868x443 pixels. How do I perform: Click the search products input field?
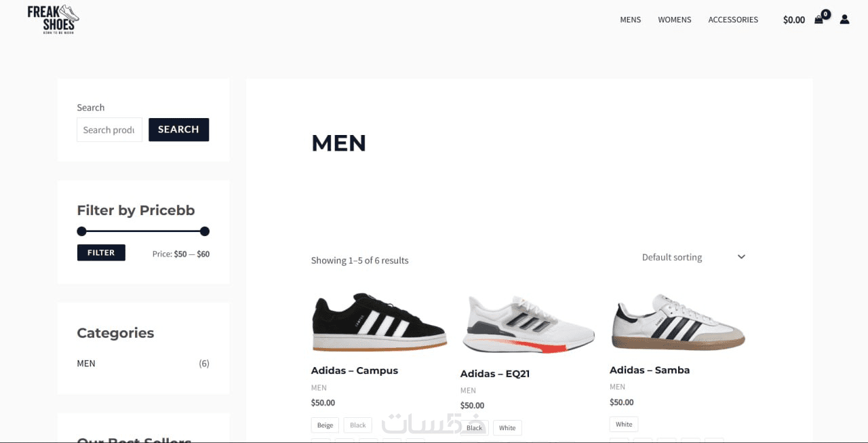click(x=109, y=130)
